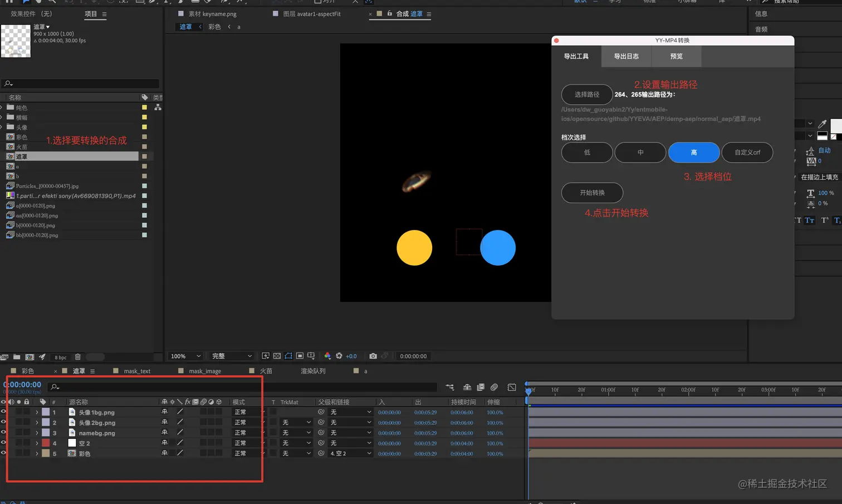Toggle the lock box for layer 空 2
The height and width of the screenshot is (504, 842).
27,443
